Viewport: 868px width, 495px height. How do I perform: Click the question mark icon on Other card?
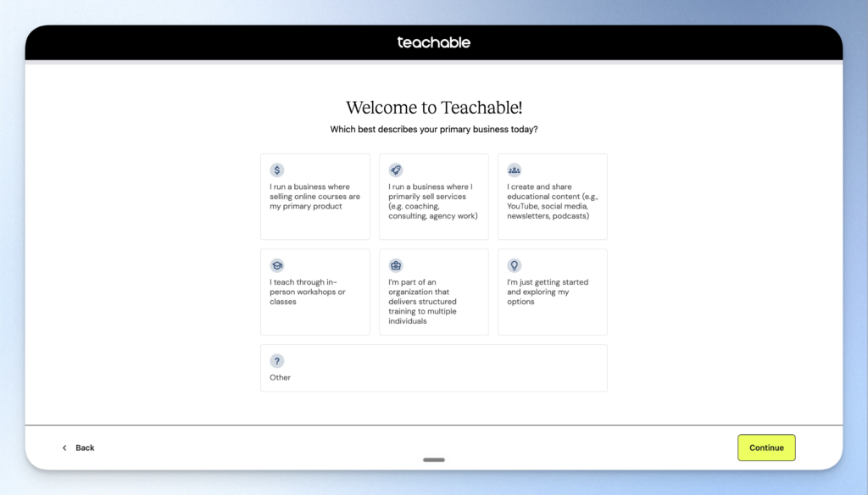277,361
